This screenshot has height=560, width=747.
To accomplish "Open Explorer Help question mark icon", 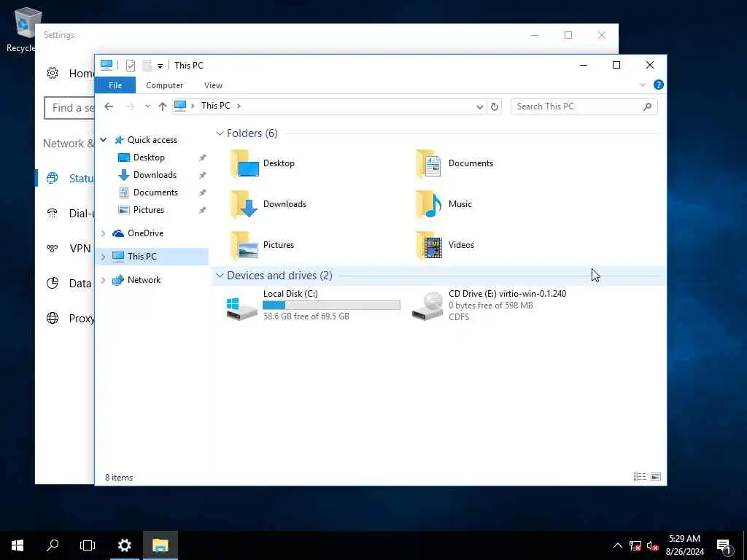I will click(x=659, y=85).
